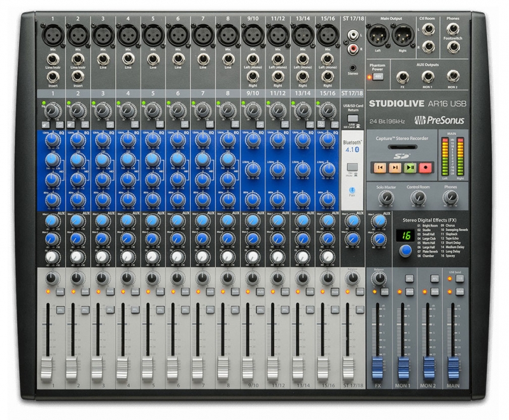
Task: Click the channel 2 white FX send knob
Action: (77, 256)
